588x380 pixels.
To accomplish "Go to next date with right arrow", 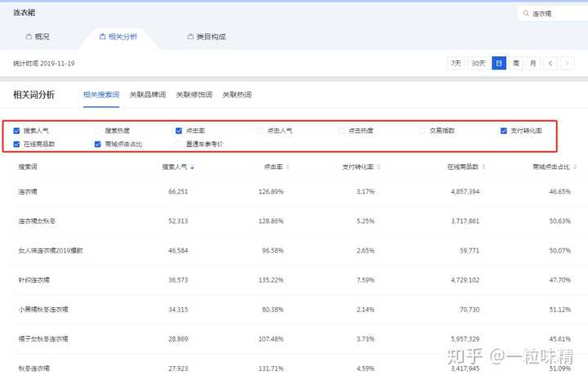I will 567,63.
